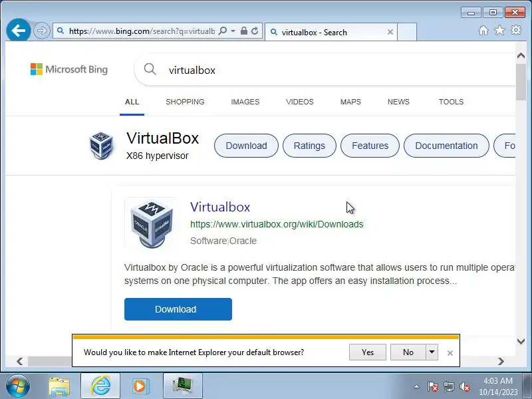This screenshot has height=399, width=532.
Task: Click the Show desktop strip at taskbar end
Action: click(527, 386)
